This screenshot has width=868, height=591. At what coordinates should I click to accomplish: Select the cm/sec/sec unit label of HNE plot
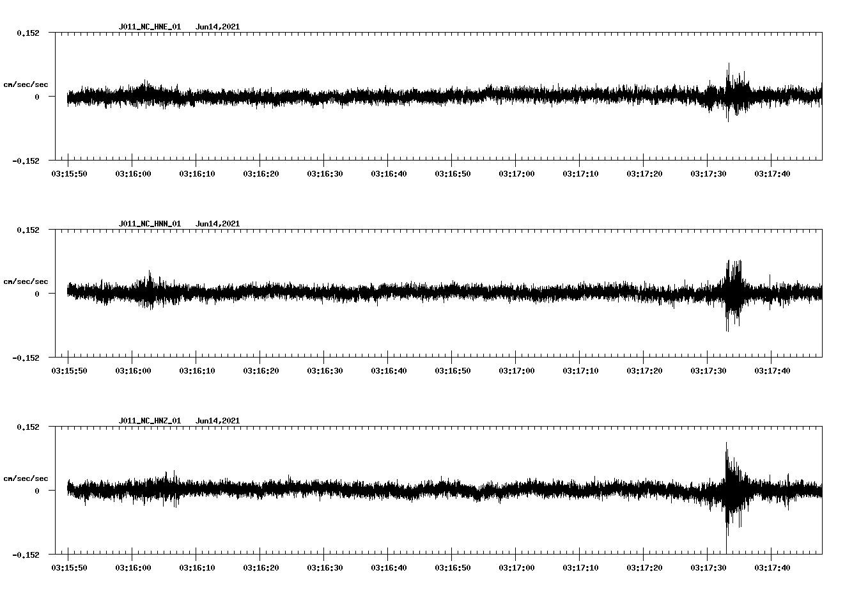click(26, 84)
